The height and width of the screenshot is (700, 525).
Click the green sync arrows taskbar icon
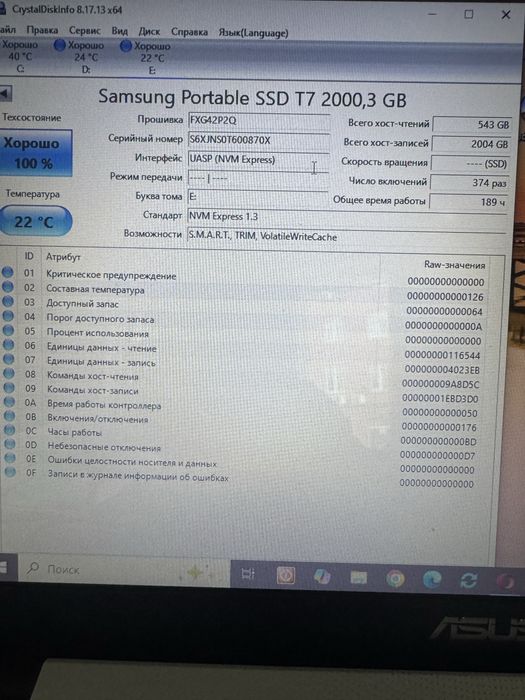pyautogui.click(x=468, y=580)
